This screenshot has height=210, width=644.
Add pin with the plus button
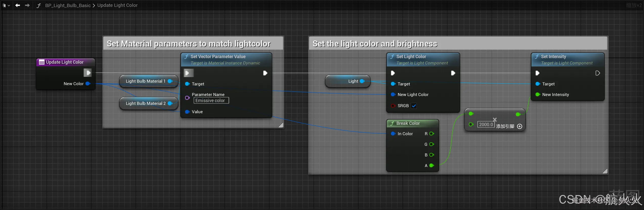coord(520,126)
